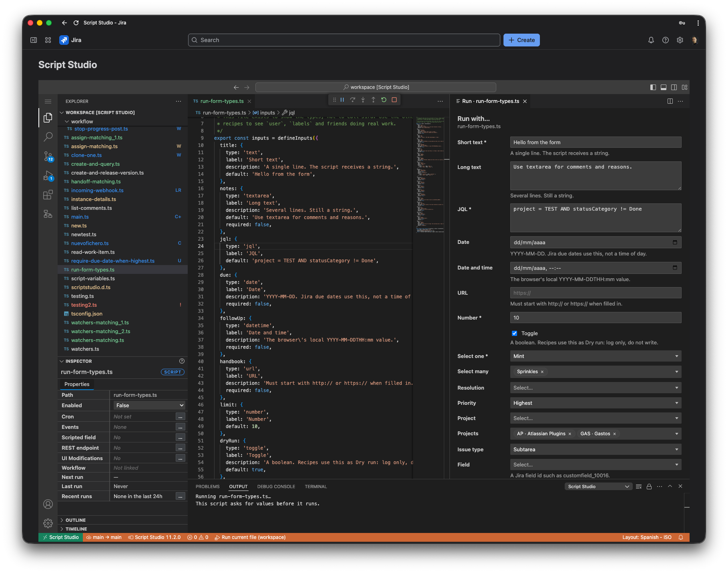
Task: Toggle the primary side bar layout icon
Action: point(653,87)
